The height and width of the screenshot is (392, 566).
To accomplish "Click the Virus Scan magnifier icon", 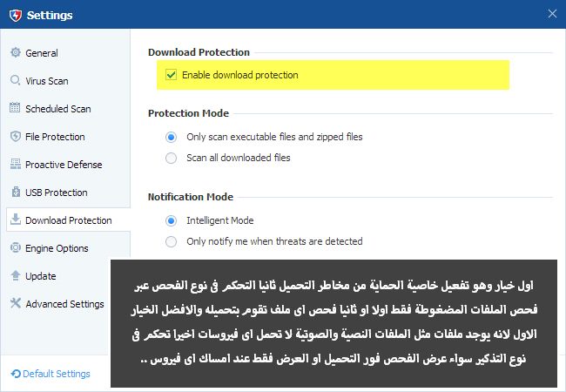I will tap(16, 81).
